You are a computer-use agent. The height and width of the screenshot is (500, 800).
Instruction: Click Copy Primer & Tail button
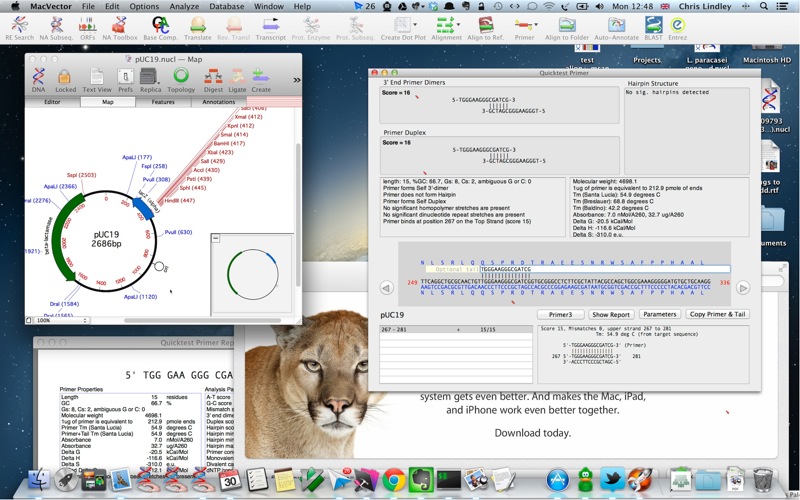coord(717,314)
